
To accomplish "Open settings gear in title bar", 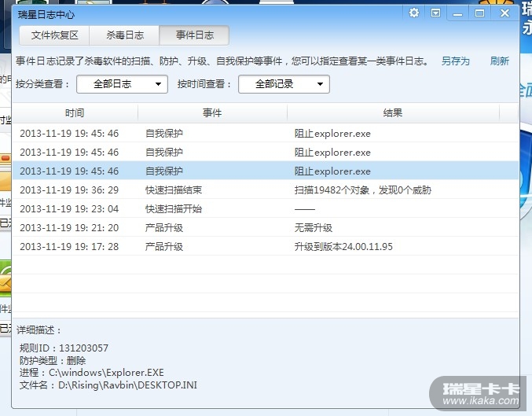I will [414, 13].
